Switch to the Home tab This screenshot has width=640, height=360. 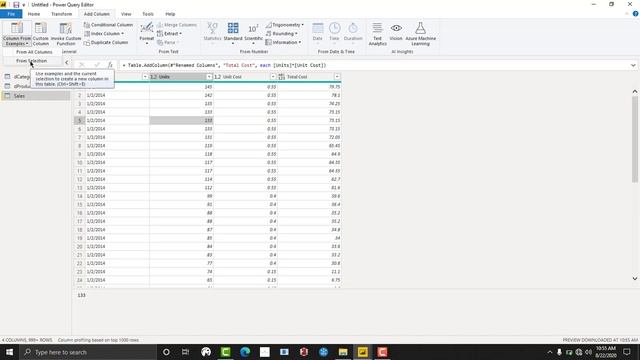click(x=34, y=14)
